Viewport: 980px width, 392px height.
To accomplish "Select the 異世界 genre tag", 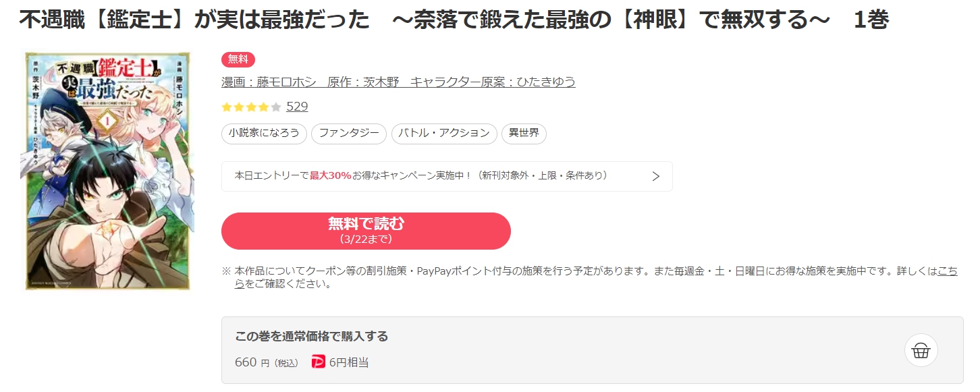I will pyautogui.click(x=524, y=134).
